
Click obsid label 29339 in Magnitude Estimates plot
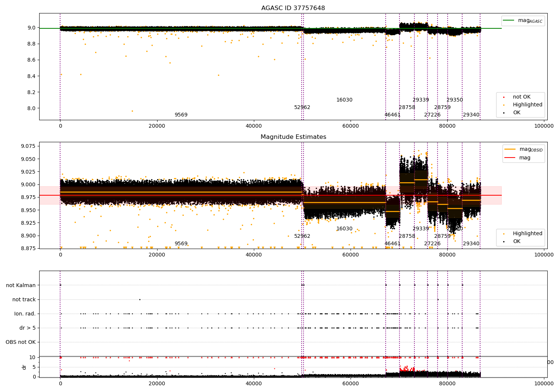421,229
